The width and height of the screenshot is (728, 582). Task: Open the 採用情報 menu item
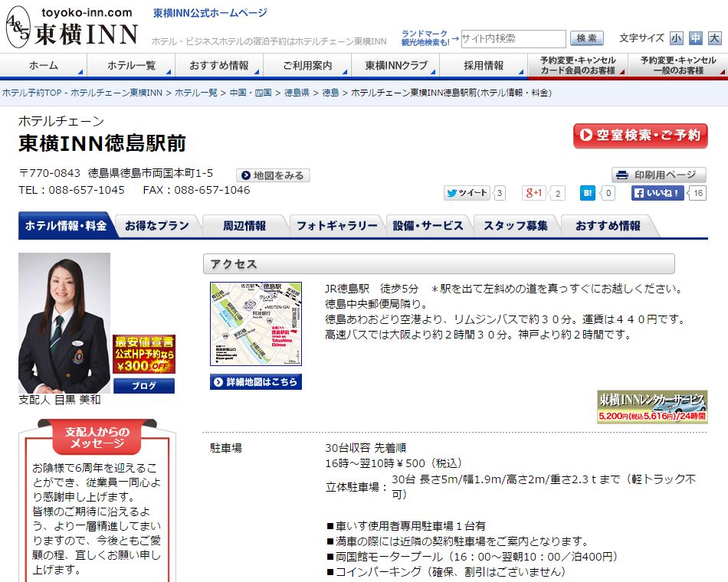484,65
